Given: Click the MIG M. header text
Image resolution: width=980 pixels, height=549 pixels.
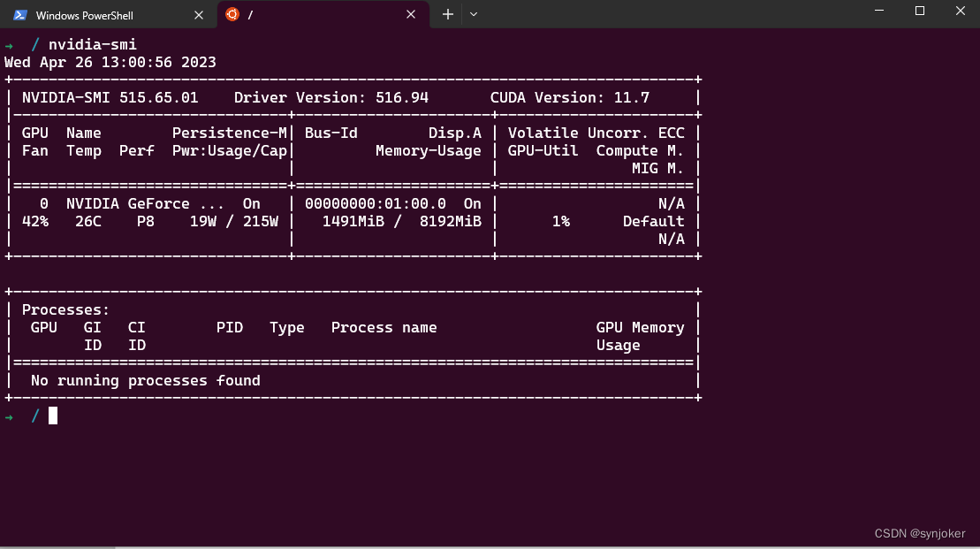Looking at the screenshot, I should pos(657,168).
